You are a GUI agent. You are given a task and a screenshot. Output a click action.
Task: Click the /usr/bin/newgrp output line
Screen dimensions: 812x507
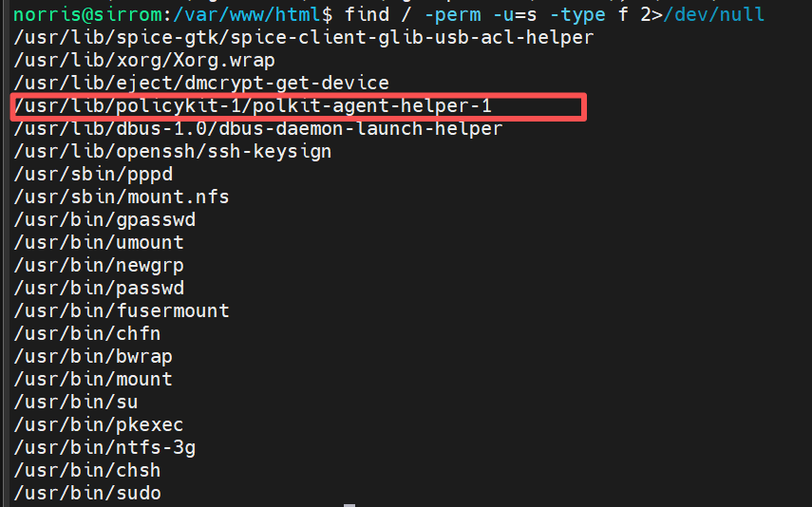pos(99,265)
